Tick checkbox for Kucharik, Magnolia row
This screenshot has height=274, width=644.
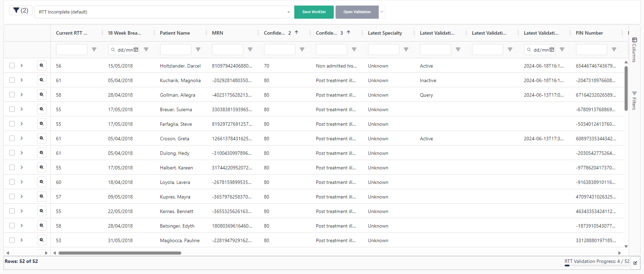point(12,80)
